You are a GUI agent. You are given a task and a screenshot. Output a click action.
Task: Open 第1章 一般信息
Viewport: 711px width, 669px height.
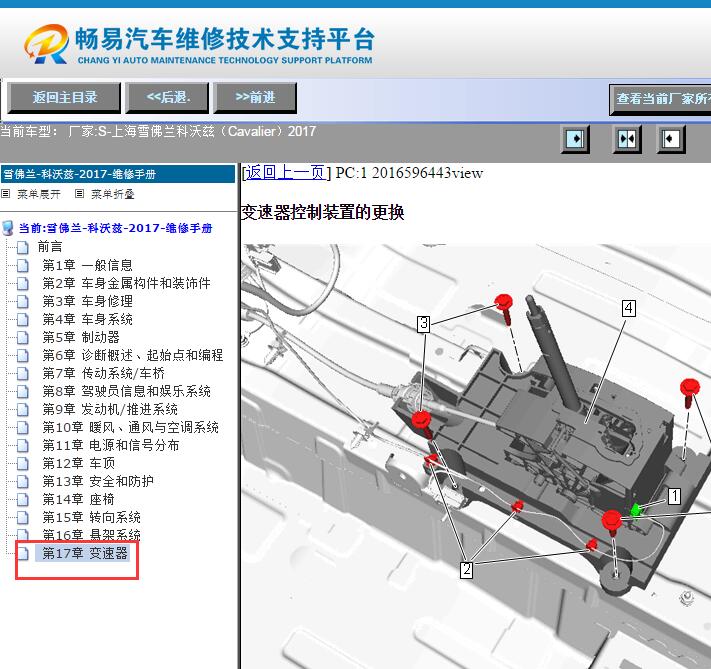tap(87, 265)
